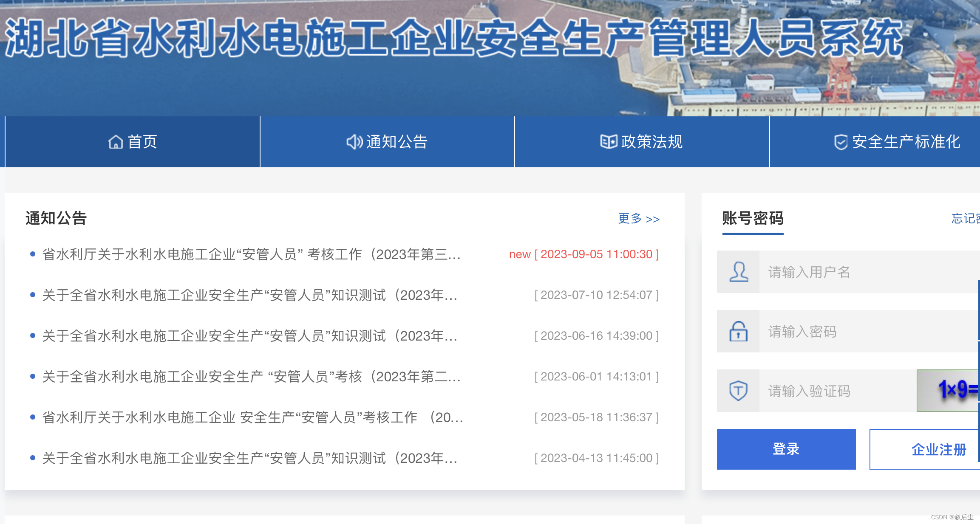Click the book icon beside 政策法规
Screen dimensions: 980x524
pyautogui.click(x=608, y=141)
